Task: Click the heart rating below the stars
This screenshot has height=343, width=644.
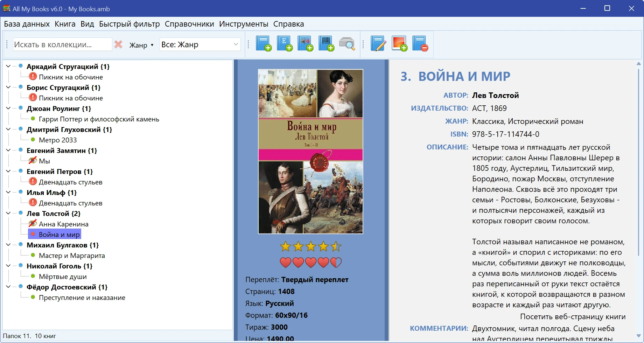Action: point(311,262)
